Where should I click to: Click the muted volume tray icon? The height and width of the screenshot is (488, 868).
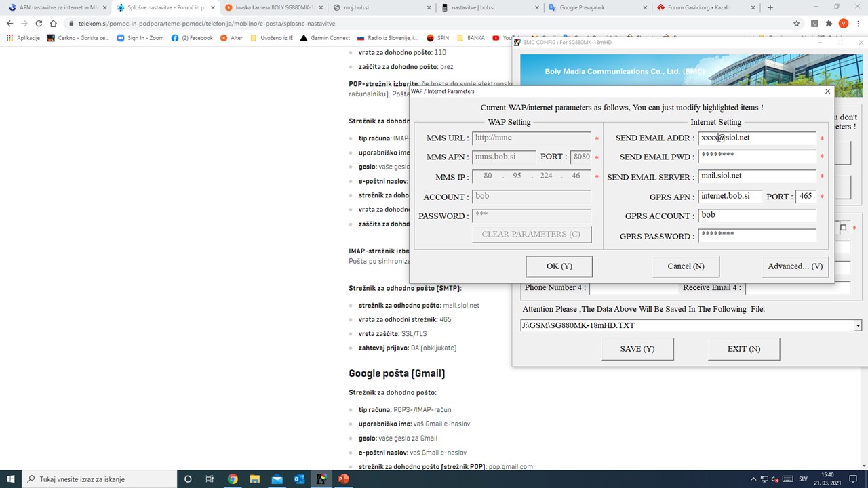click(775, 479)
